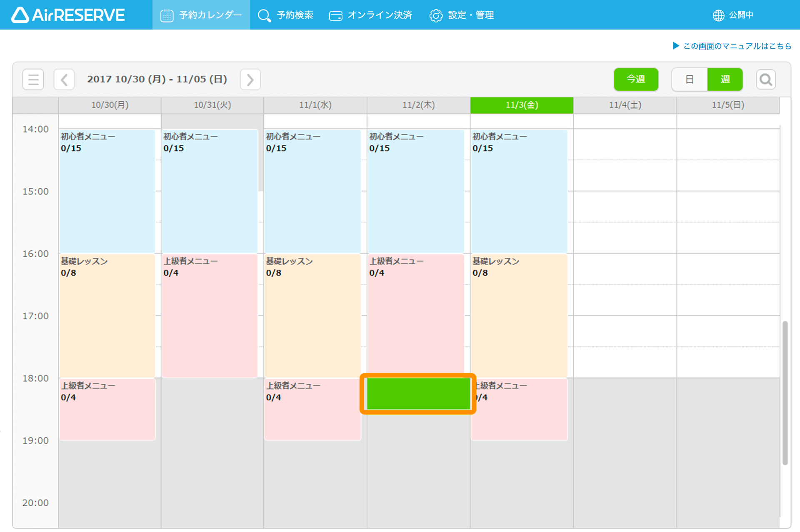This screenshot has width=800, height=532.
Task: Go to previous week with left chevron
Action: [64, 80]
